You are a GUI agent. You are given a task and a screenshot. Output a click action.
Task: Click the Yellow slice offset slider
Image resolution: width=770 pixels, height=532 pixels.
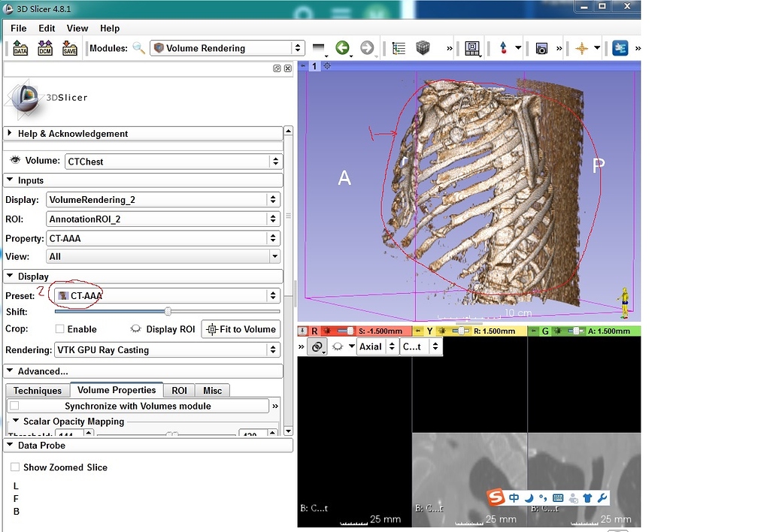(461, 331)
